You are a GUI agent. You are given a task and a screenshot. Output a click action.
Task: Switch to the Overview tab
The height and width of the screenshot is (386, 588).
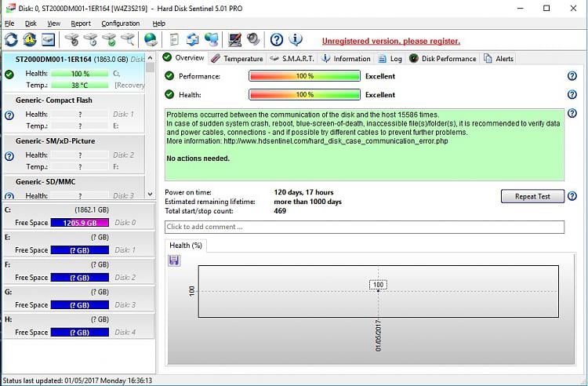[183, 58]
